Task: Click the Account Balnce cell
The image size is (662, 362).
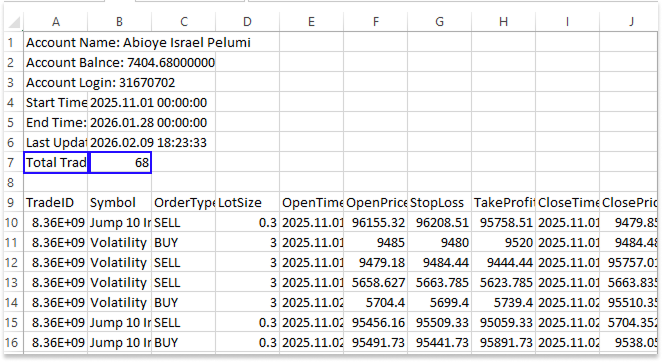Action: coord(56,63)
